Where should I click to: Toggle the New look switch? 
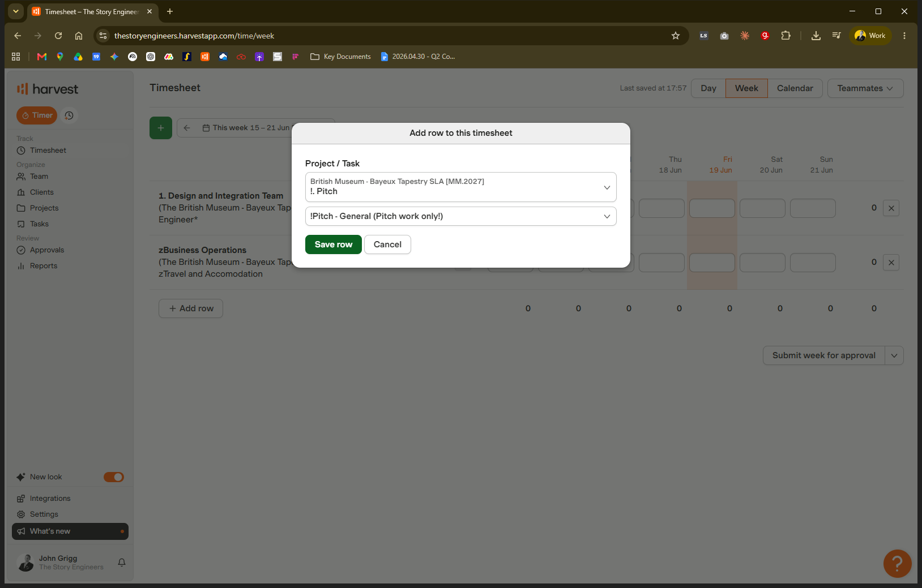(x=114, y=477)
